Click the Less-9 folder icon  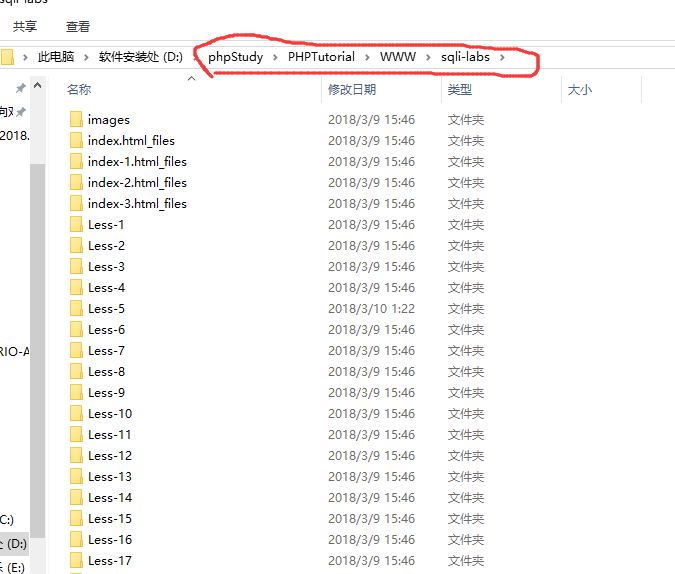(x=76, y=392)
